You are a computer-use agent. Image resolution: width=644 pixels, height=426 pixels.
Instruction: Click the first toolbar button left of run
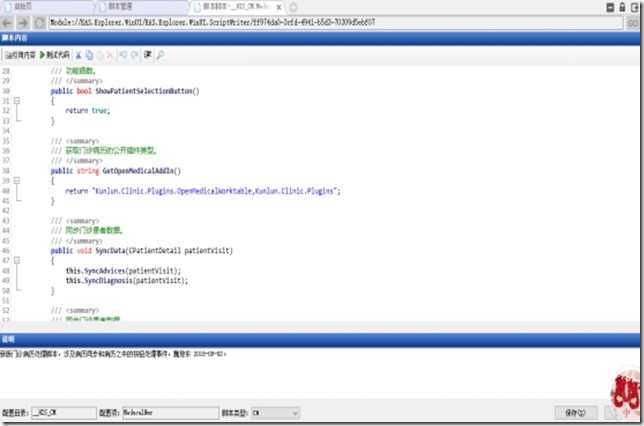[20, 55]
